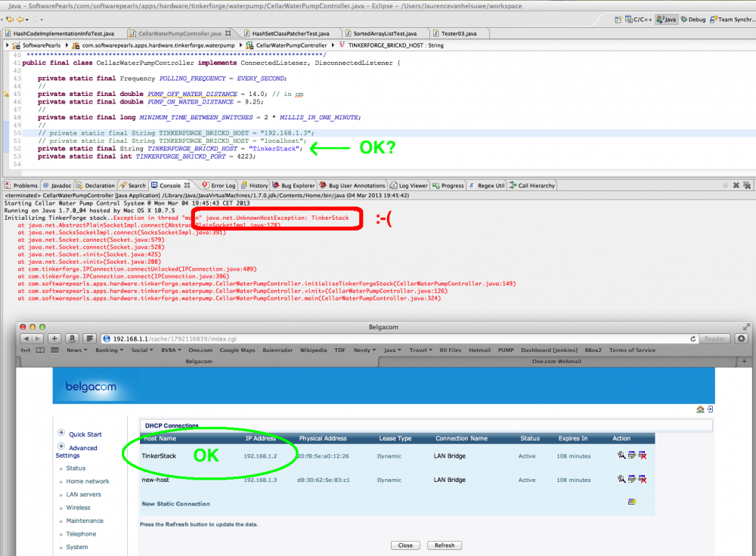
Task: Click the Safari add bookmark plus button
Action: coord(55,338)
